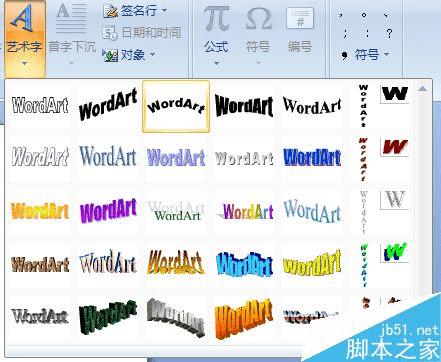The height and width of the screenshot is (362, 441).
Task: Insert the colon symbol
Action: click(367, 33)
